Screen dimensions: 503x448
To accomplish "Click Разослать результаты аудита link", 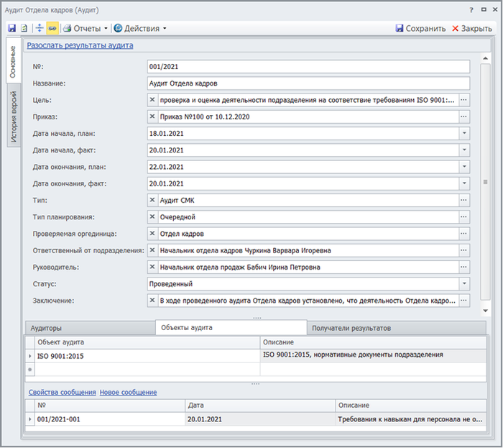I will pos(80,45).
